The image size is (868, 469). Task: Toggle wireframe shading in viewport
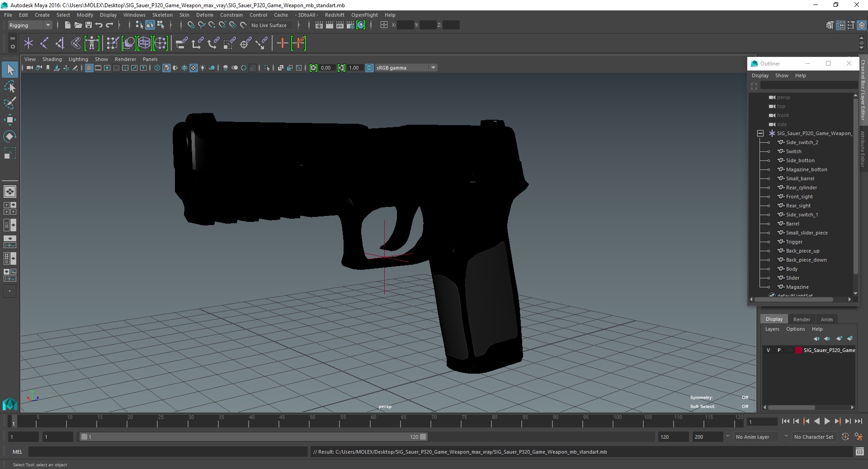(x=157, y=68)
